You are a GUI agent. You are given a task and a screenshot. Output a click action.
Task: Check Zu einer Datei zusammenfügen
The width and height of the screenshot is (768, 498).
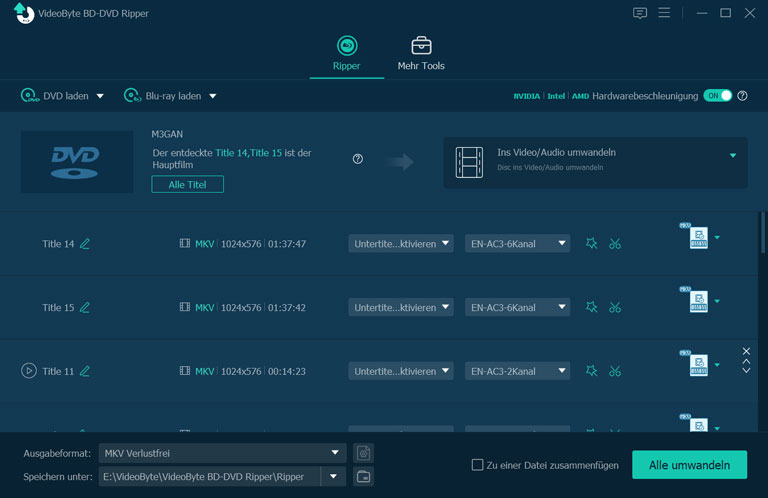tap(477, 465)
